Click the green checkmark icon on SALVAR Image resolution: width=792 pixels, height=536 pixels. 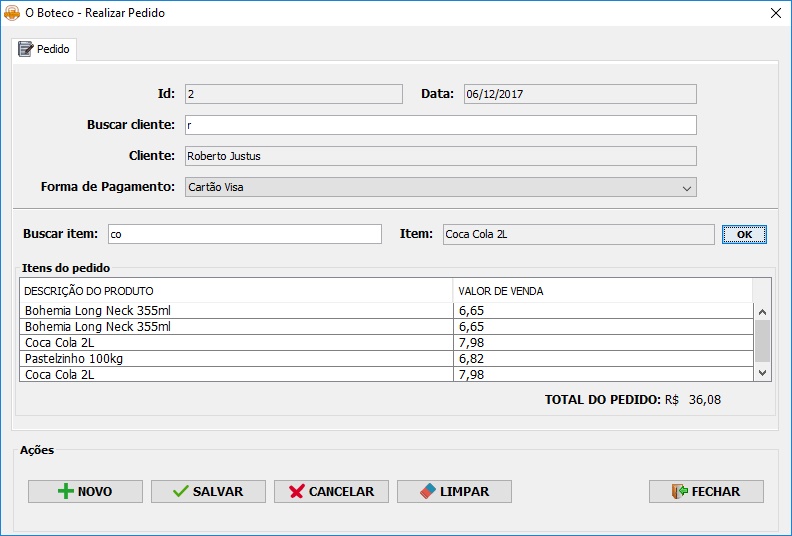tap(180, 492)
